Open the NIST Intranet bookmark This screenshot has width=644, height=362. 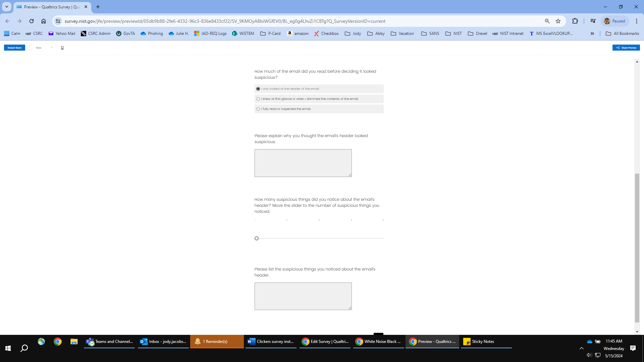[508, 34]
